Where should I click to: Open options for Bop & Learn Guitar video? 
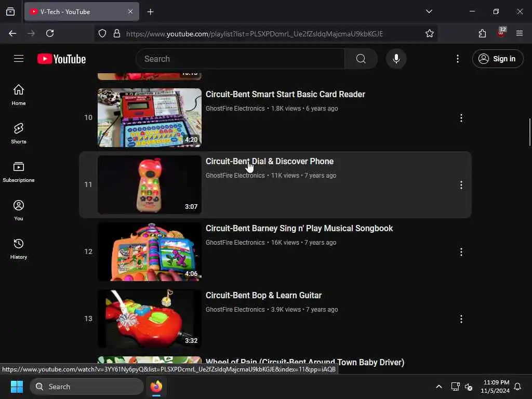[x=461, y=319]
